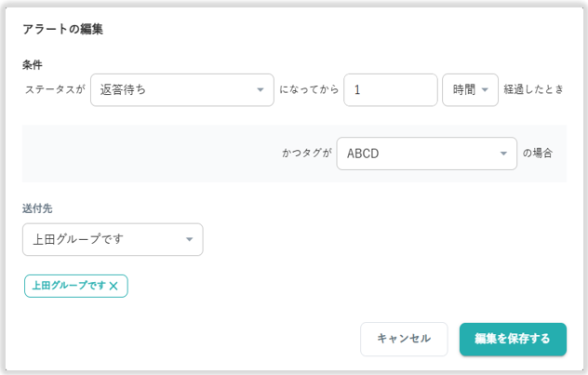Screen dimensions: 588x375
Task: Focus the elapsed time field containing 1
Action: pos(390,90)
